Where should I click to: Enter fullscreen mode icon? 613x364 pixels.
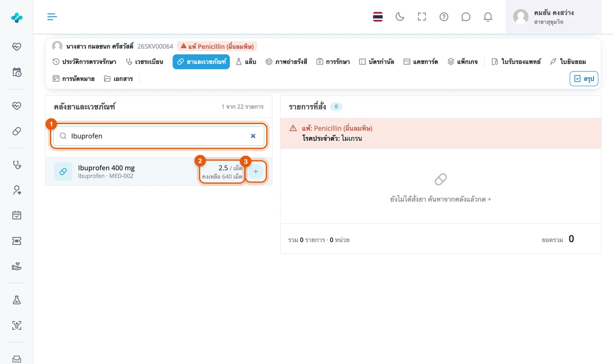point(422,17)
